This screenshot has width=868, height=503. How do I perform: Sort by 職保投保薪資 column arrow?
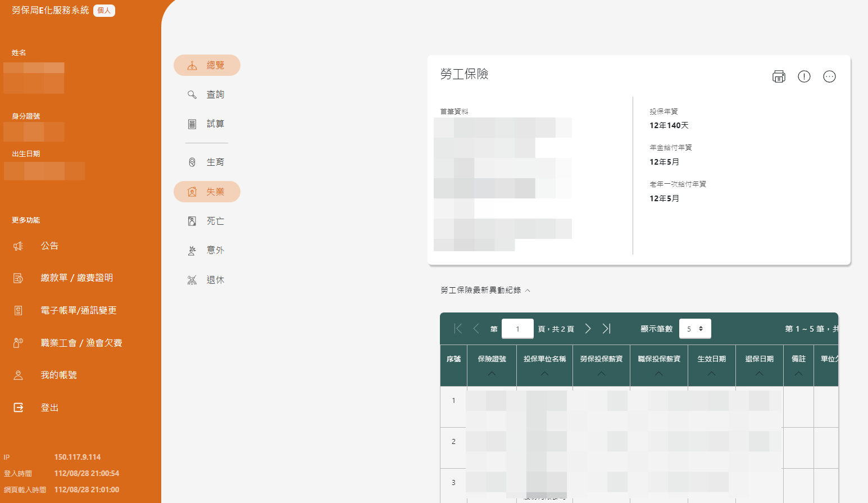tap(658, 374)
